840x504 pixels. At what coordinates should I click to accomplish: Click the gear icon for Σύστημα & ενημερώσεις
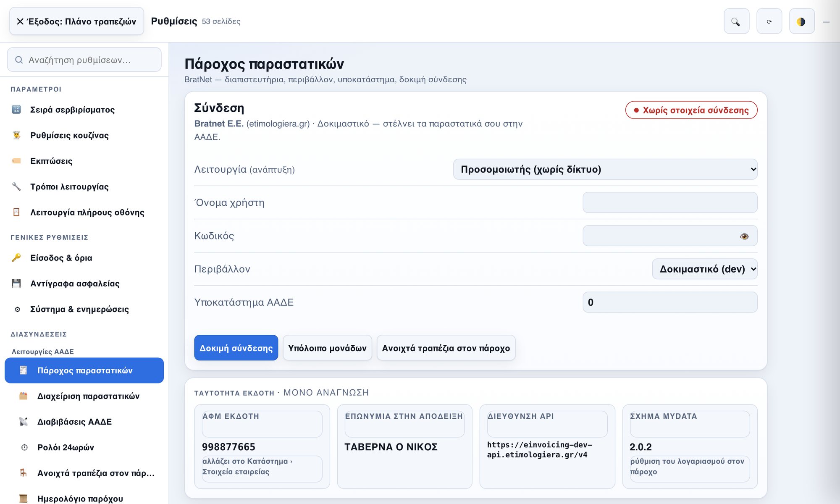click(17, 310)
